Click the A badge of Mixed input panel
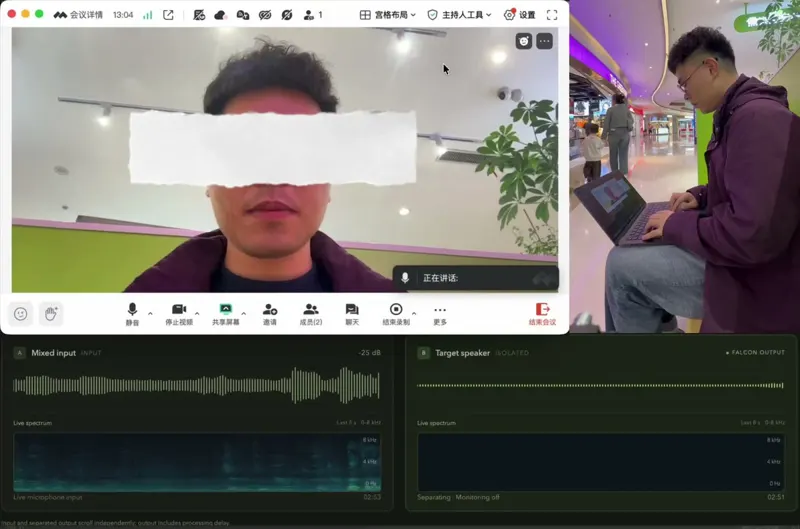 19,352
